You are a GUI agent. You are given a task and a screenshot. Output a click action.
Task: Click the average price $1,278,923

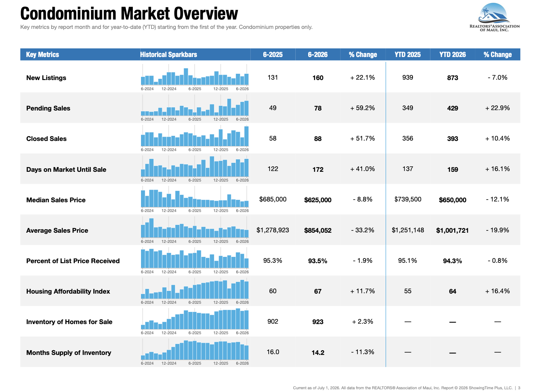coord(273,230)
